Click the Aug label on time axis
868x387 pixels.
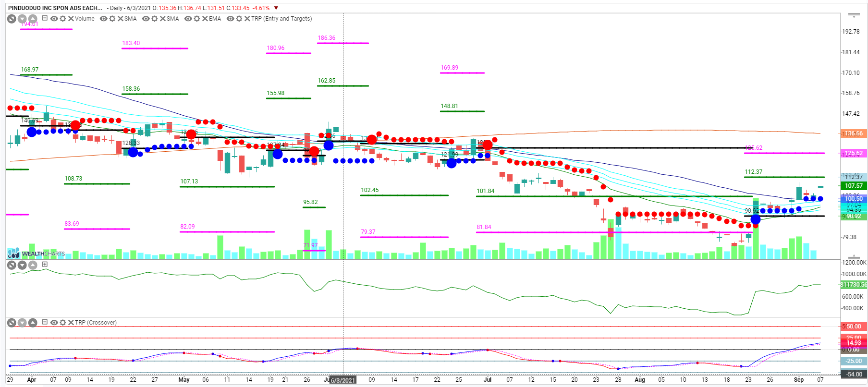coord(640,380)
